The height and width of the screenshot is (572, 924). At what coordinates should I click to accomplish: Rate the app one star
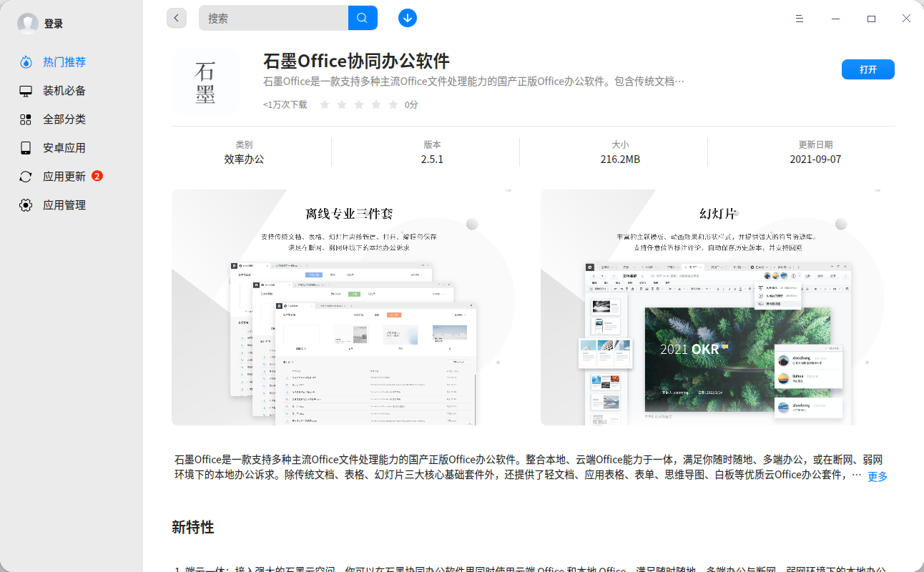325,104
